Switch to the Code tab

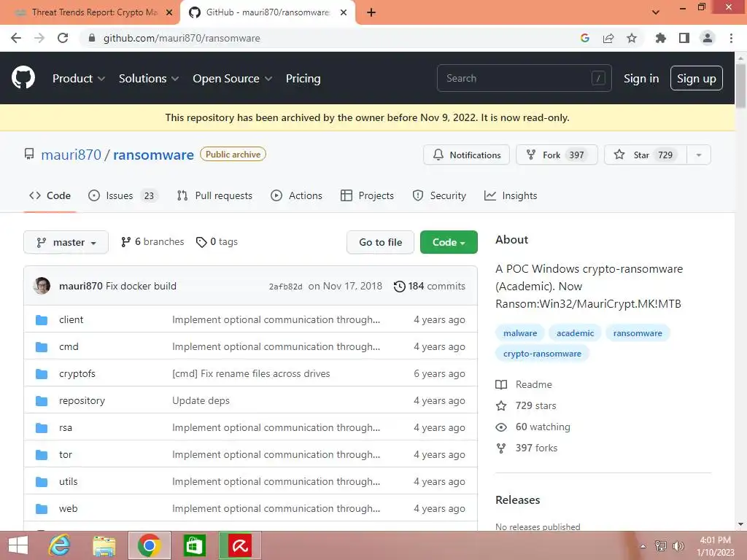(50, 195)
